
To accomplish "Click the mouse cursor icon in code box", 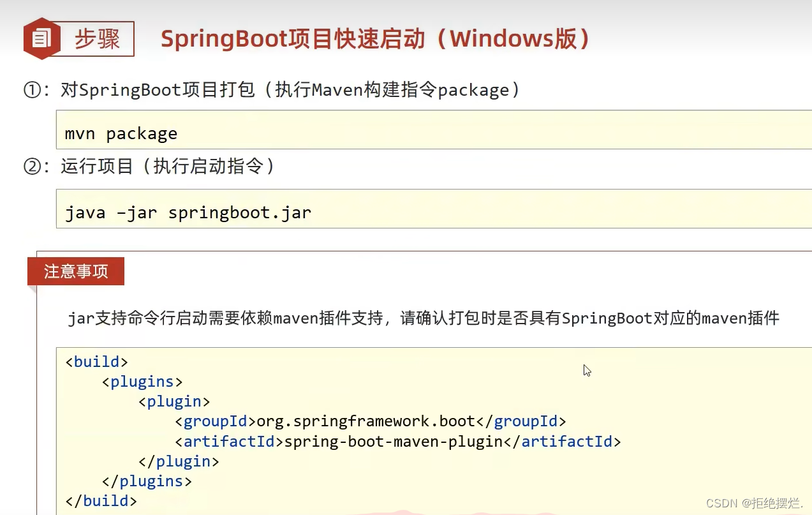I will (x=586, y=370).
